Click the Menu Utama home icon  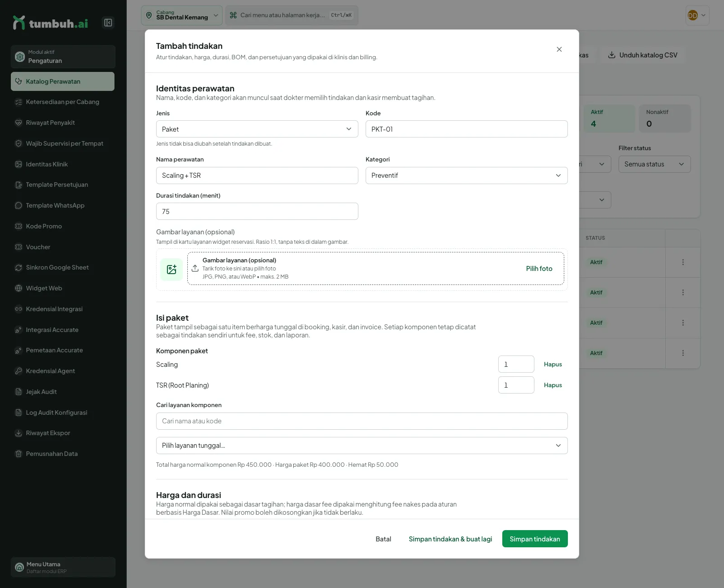click(x=19, y=567)
